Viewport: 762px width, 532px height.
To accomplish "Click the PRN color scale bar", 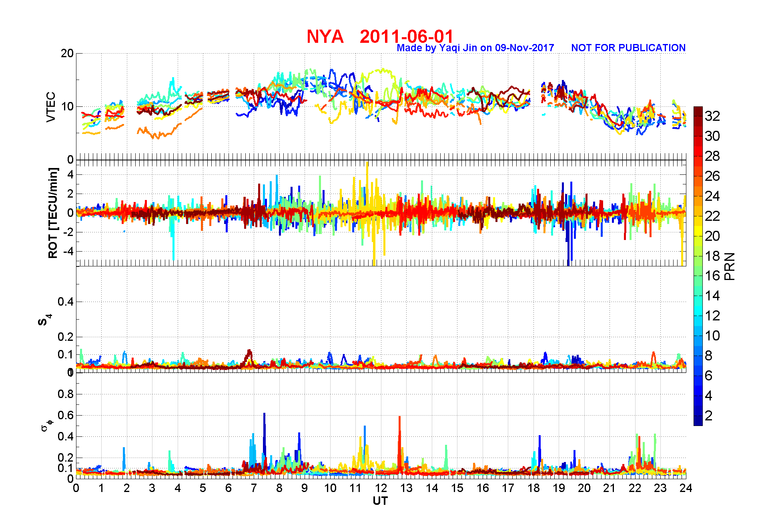I will tap(698, 266).
